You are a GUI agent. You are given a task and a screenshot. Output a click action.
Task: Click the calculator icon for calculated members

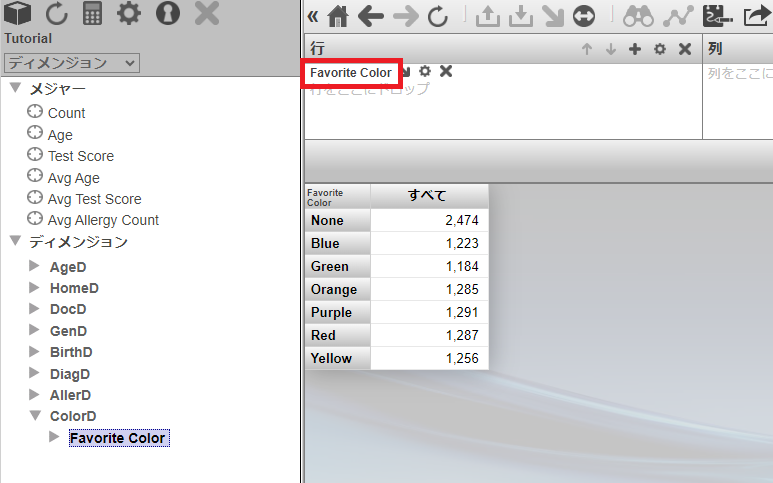coord(92,14)
